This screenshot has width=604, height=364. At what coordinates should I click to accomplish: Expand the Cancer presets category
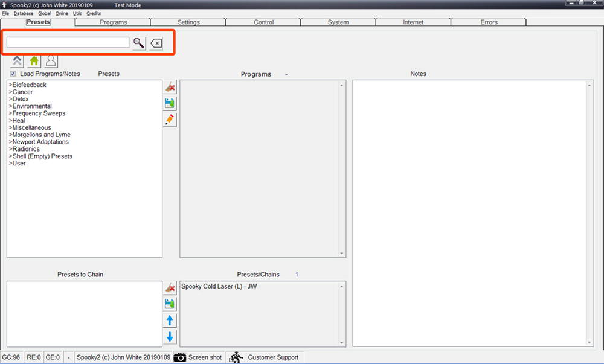(x=22, y=92)
